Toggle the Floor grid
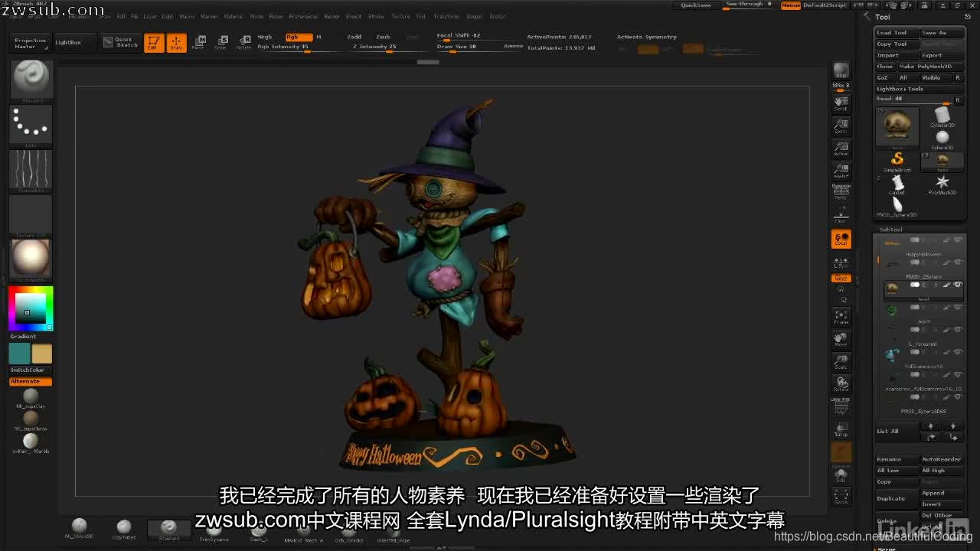This screenshot has height=551, width=980. [x=841, y=214]
